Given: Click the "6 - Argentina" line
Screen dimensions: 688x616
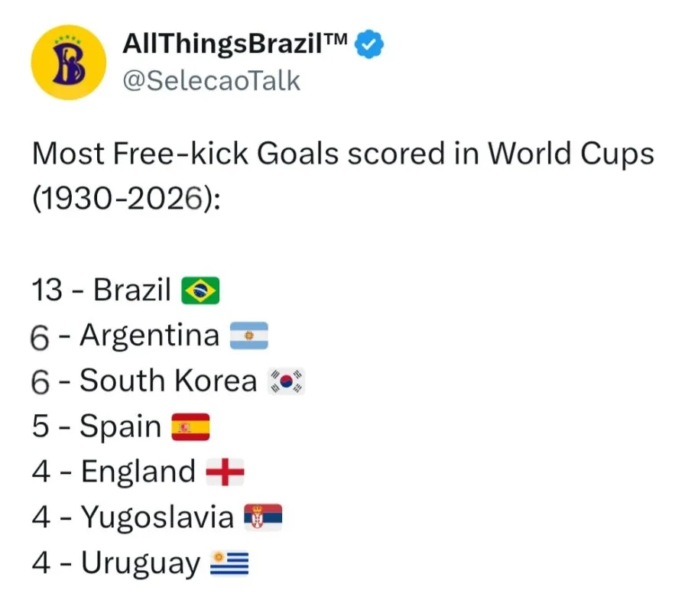Looking at the screenshot, I should [x=149, y=336].
